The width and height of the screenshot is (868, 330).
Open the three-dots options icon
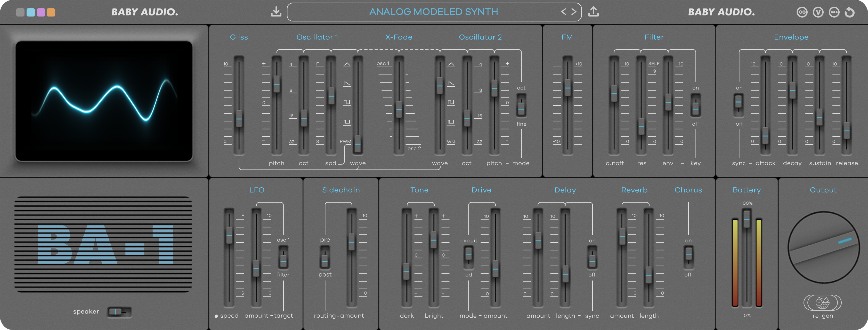click(x=835, y=12)
